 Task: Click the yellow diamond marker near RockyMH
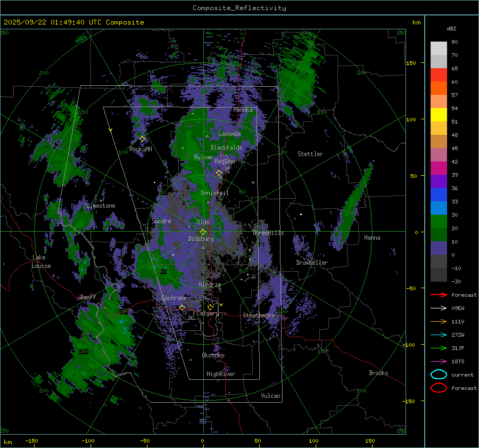click(142, 139)
